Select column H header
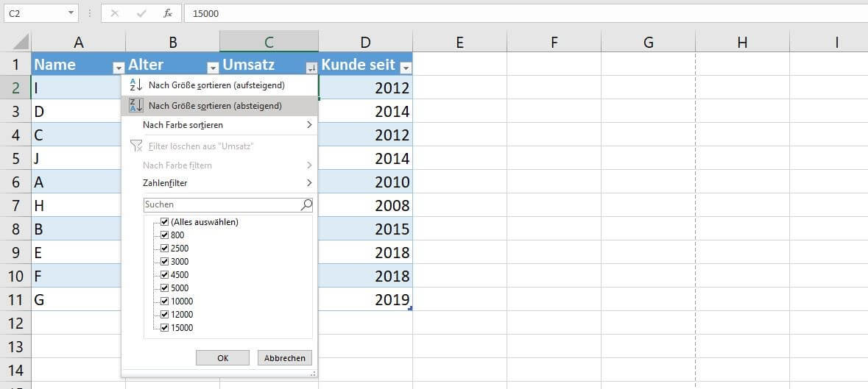The height and width of the screenshot is (389, 868). tap(742, 41)
